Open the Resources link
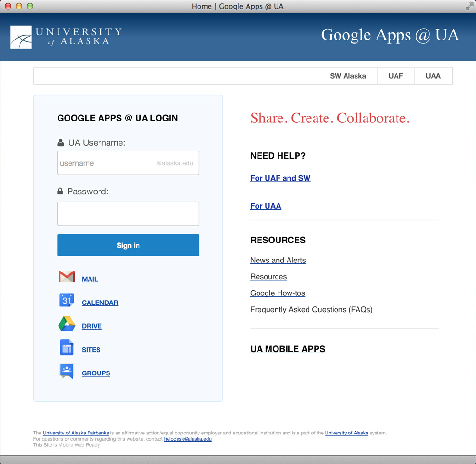Image resolution: width=476 pixels, height=464 pixels. point(268,276)
